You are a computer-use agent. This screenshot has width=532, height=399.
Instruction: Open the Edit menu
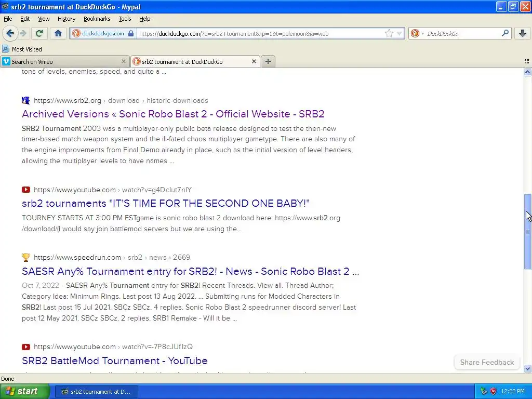pos(25,19)
